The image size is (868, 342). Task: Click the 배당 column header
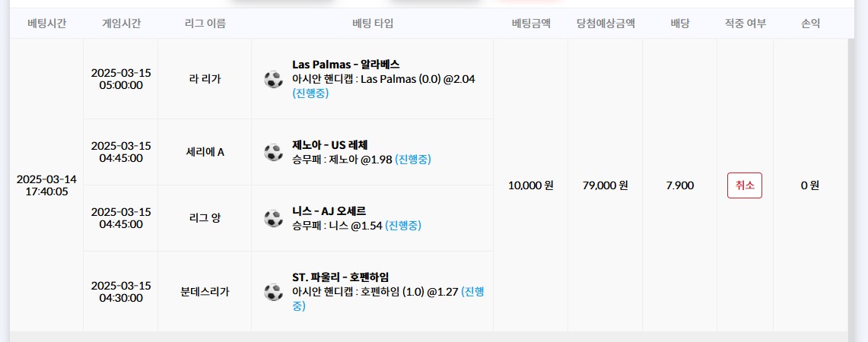point(679,24)
